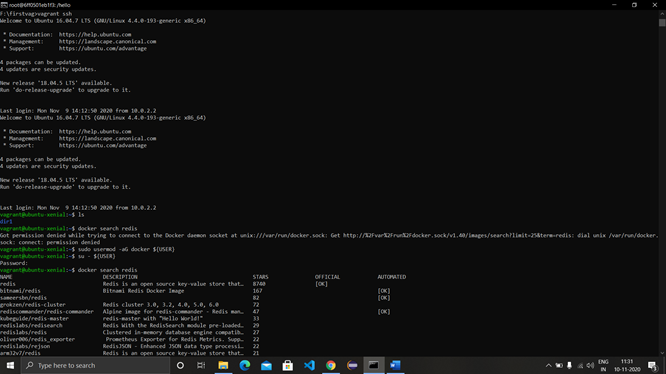Check battery status tray icon

[x=559, y=365]
